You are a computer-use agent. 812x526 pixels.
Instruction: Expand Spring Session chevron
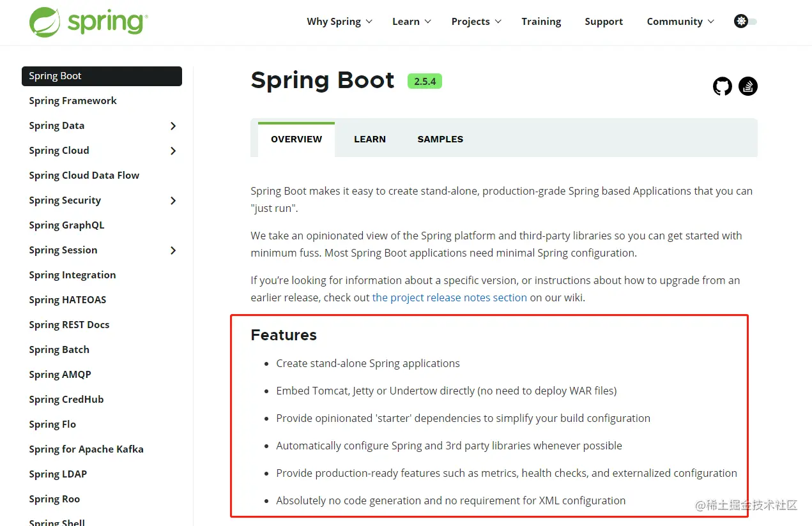click(x=173, y=250)
